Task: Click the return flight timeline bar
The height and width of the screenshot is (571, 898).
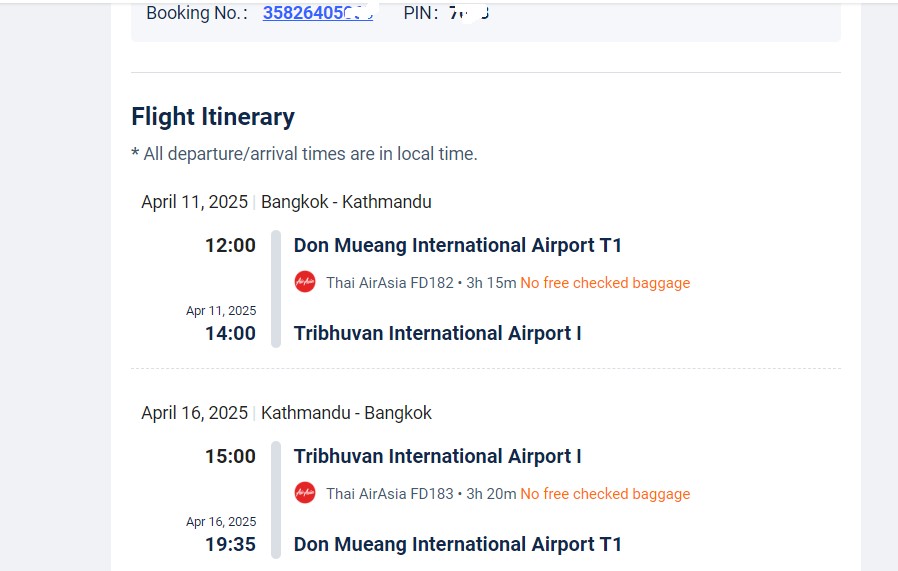Action: click(276, 499)
